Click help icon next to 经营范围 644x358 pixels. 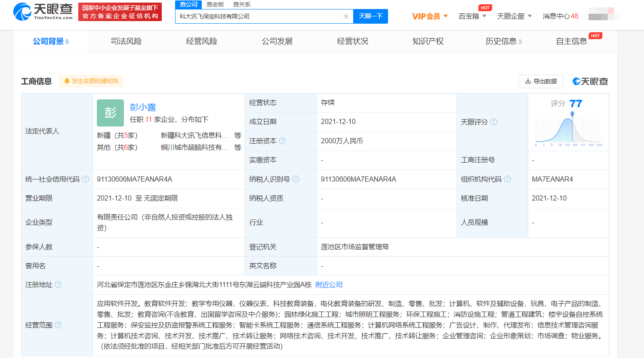click(x=58, y=325)
